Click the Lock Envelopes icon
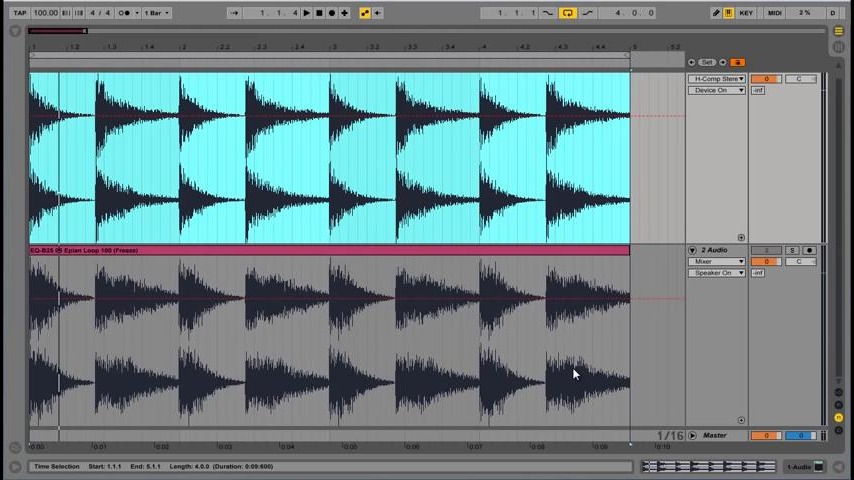Image resolution: width=854 pixels, height=480 pixels. tap(738, 62)
